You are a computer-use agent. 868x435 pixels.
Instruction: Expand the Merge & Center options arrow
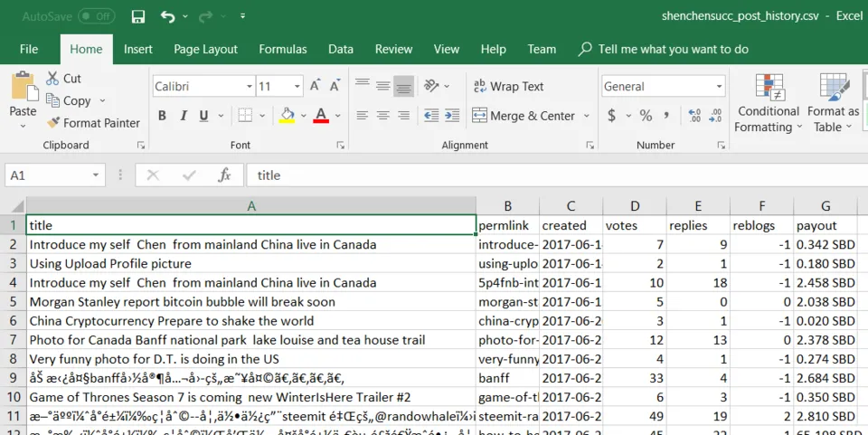pyautogui.click(x=586, y=116)
